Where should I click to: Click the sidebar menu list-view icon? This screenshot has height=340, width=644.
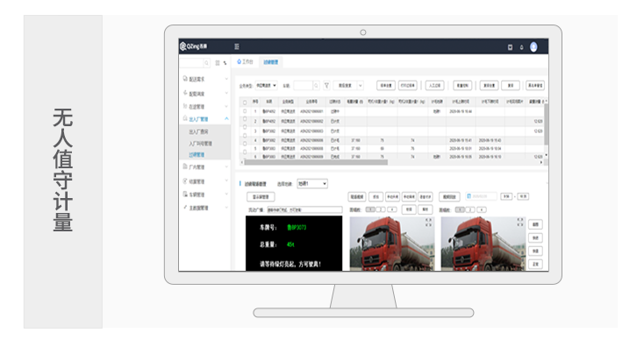coord(218,63)
